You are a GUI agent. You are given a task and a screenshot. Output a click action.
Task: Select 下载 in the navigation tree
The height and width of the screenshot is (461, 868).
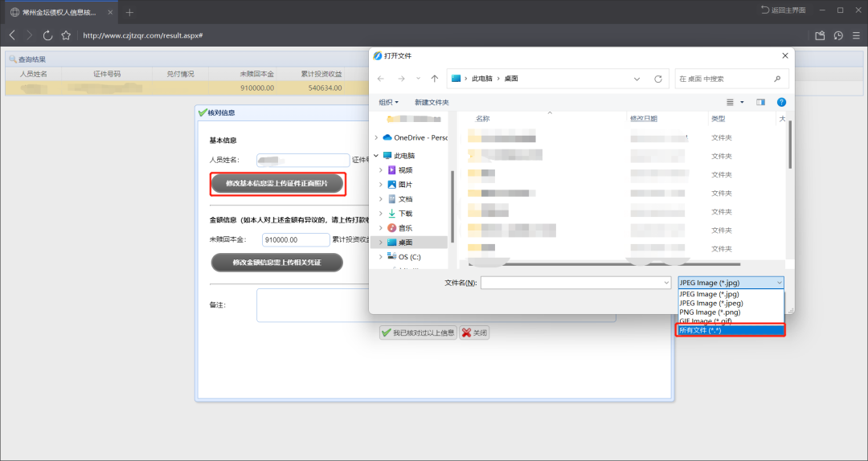coord(405,213)
